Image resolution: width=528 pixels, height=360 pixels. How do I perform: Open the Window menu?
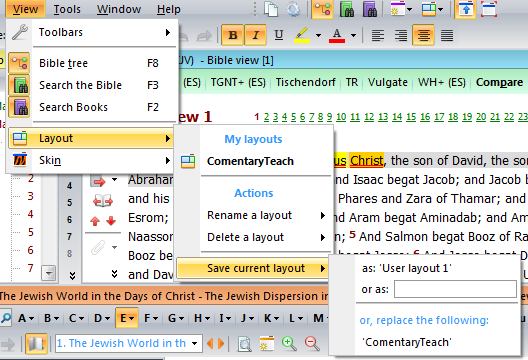click(x=119, y=9)
